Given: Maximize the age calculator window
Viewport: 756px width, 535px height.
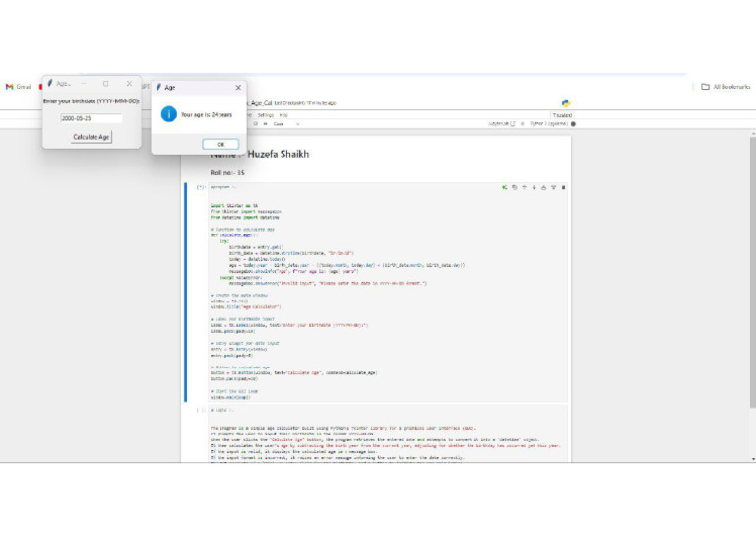Looking at the screenshot, I should 106,84.
